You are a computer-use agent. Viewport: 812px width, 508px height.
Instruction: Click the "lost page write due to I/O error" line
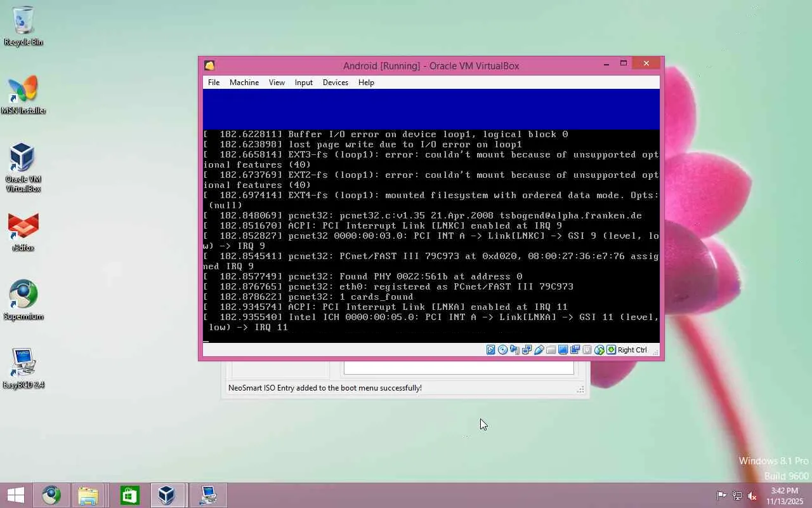click(363, 145)
